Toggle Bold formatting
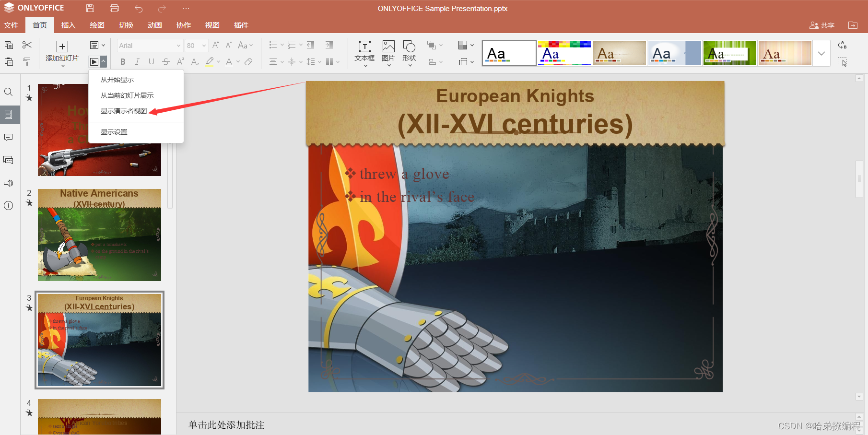868x435 pixels. (123, 61)
